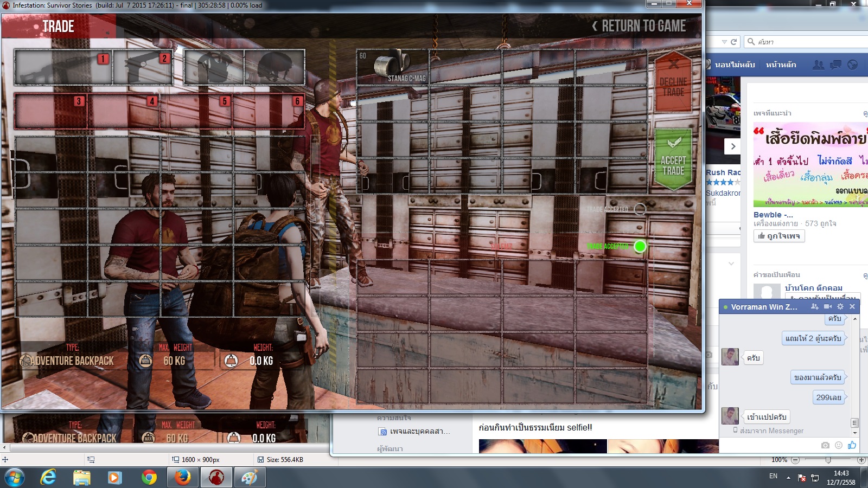Open chat options gear in Vorraman chat
The image size is (868, 488).
840,307
